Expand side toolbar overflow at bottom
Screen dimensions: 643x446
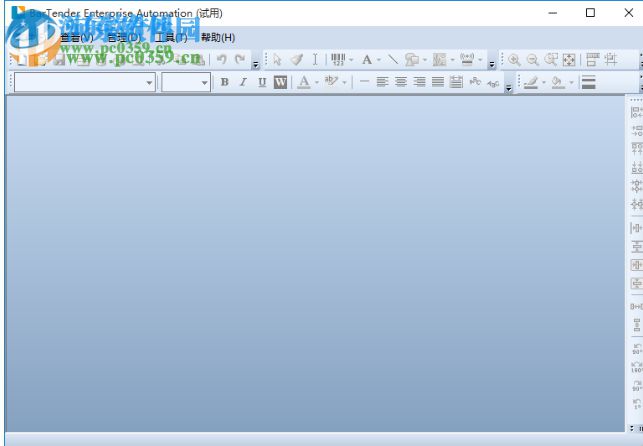632,428
